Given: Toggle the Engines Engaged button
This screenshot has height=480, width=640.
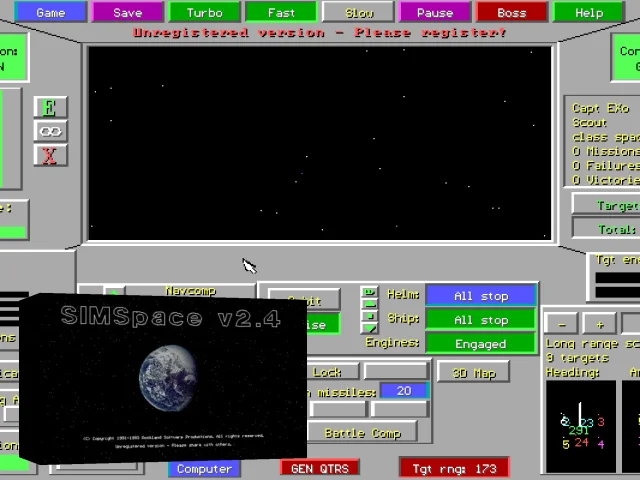Looking at the screenshot, I should pos(481,344).
